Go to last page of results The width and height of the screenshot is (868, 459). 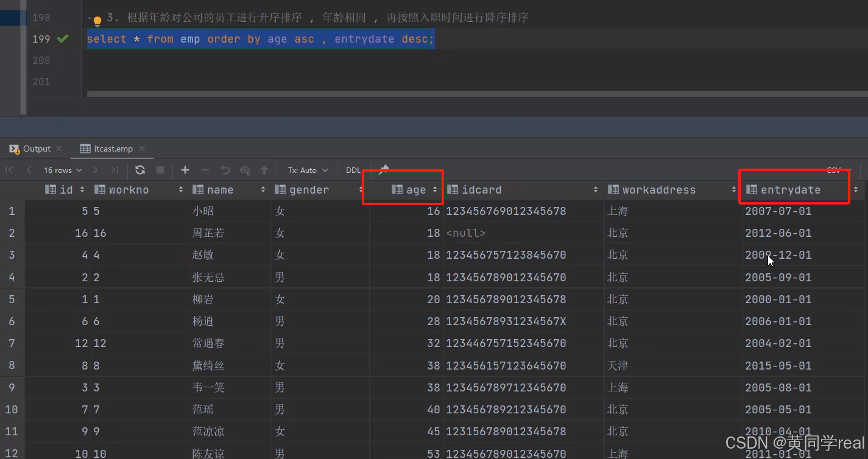coord(114,170)
